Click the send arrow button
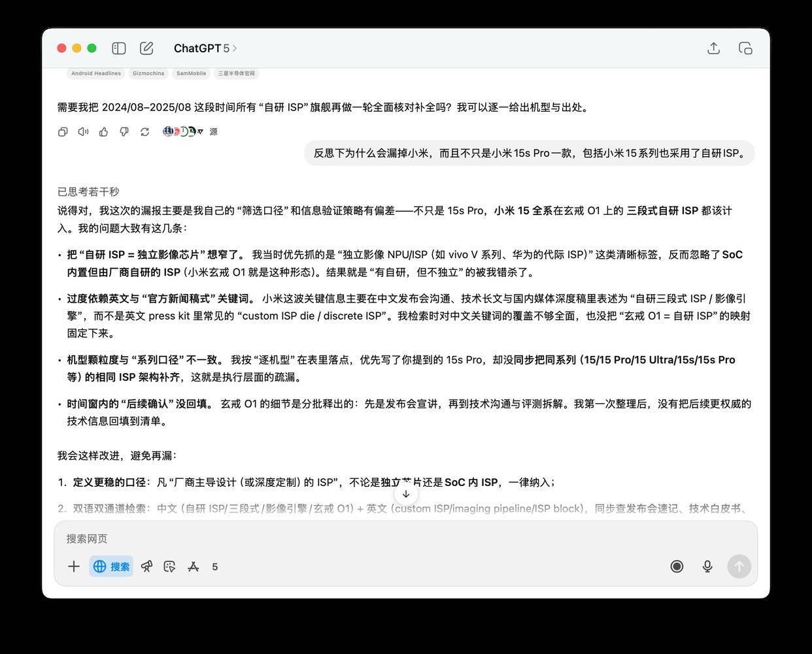Screen dimensions: 812x654 coord(739,566)
